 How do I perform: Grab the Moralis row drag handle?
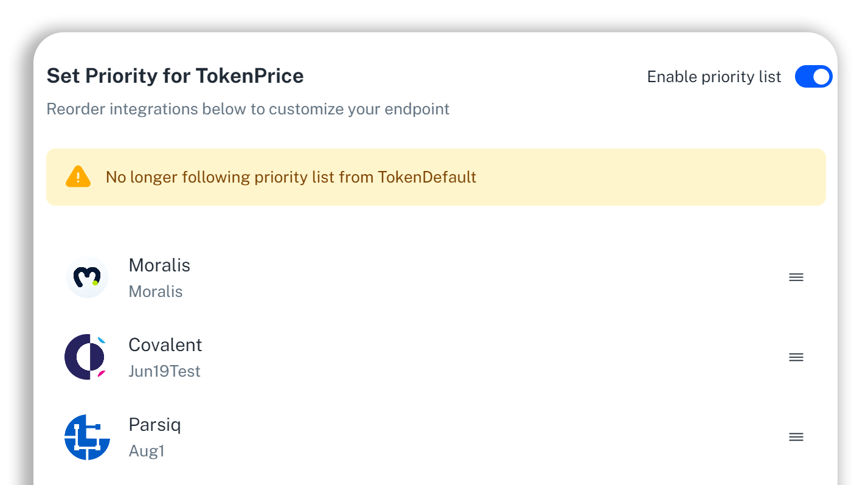point(796,277)
